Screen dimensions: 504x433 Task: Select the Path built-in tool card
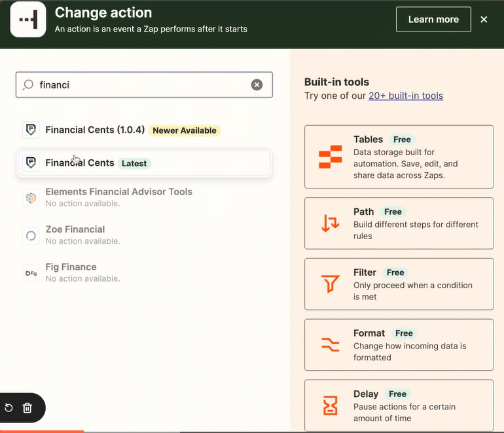(x=399, y=223)
